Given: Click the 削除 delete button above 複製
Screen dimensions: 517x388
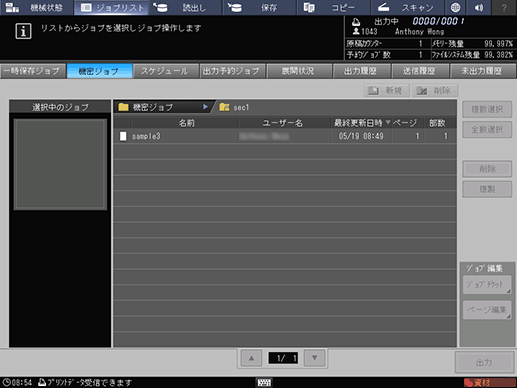Looking at the screenshot, I should coord(487,169).
